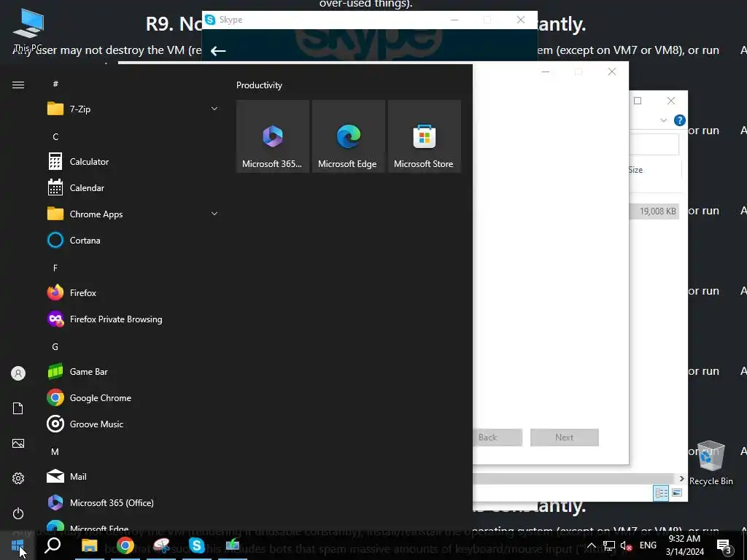This screenshot has height=560, width=747.
Task: Open File Explorer from the taskbar
Action: (89, 545)
